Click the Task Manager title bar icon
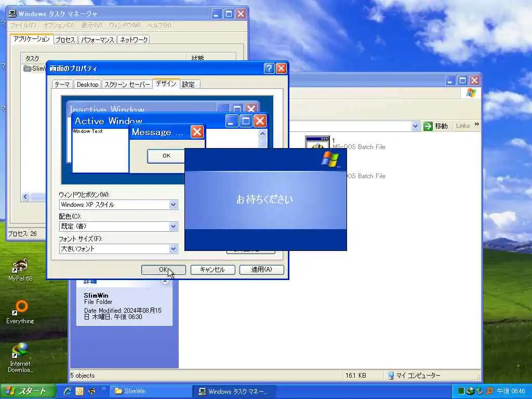 12,14
